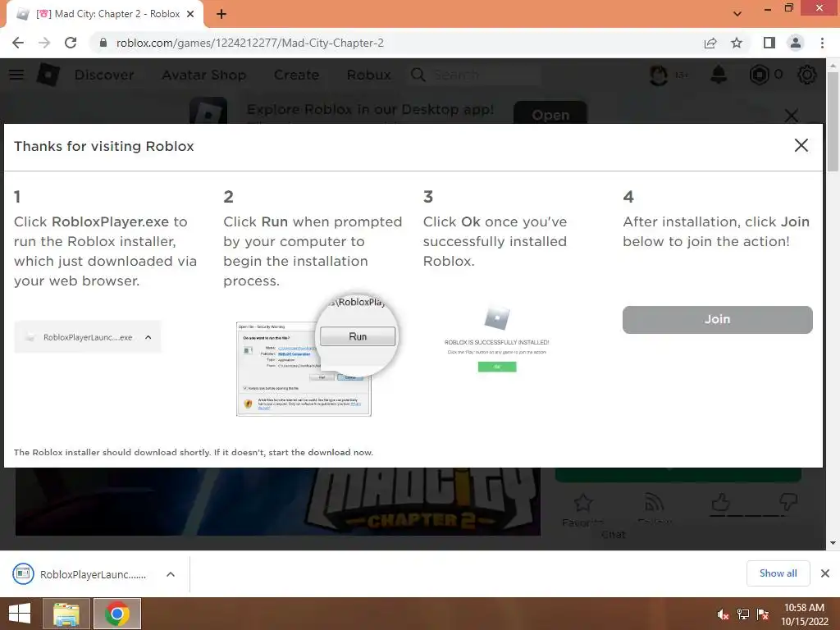Click the Run button illustration
Screen dimensions: 840x630
tap(358, 336)
